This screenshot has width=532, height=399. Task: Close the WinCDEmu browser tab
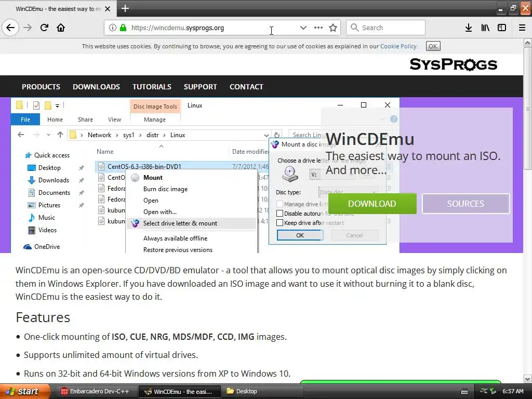pos(108,9)
